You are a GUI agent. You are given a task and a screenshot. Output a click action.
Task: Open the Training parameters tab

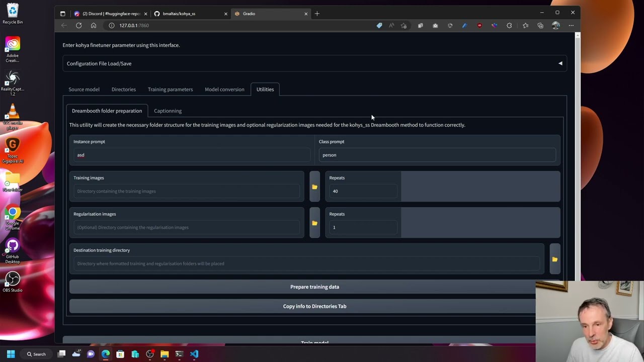point(170,89)
